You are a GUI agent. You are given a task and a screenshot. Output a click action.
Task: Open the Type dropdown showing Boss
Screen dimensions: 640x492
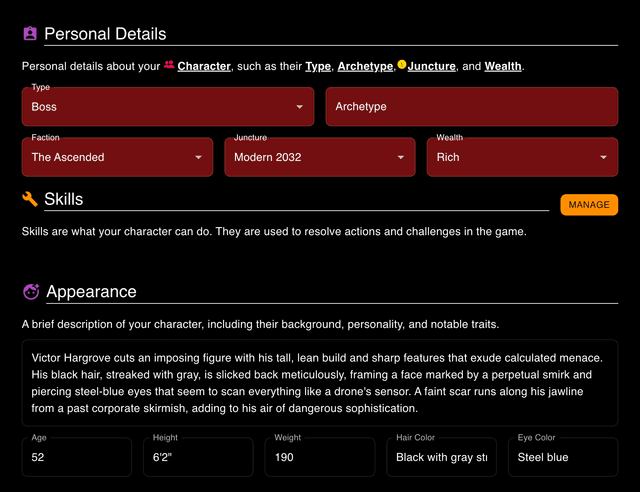pos(167,107)
